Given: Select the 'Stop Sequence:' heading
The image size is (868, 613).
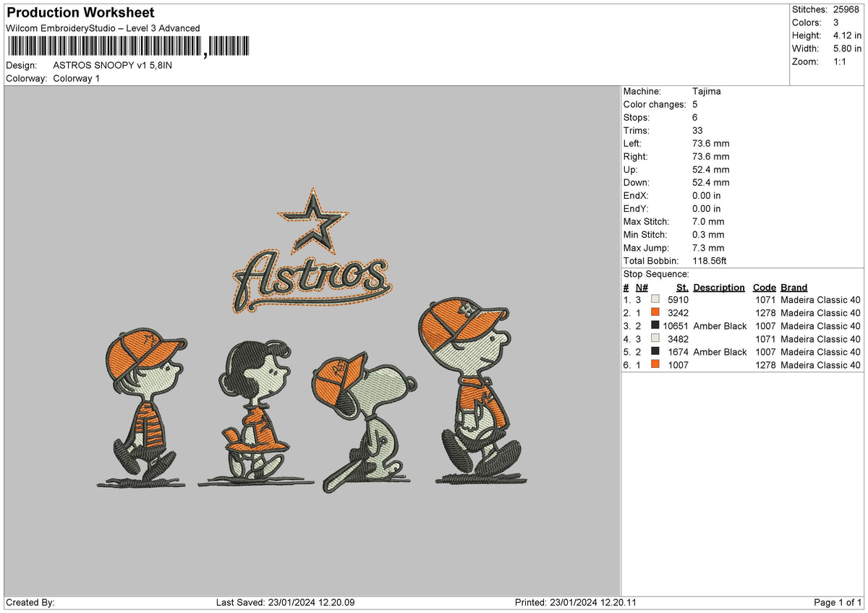Looking at the screenshot, I should [x=656, y=274].
